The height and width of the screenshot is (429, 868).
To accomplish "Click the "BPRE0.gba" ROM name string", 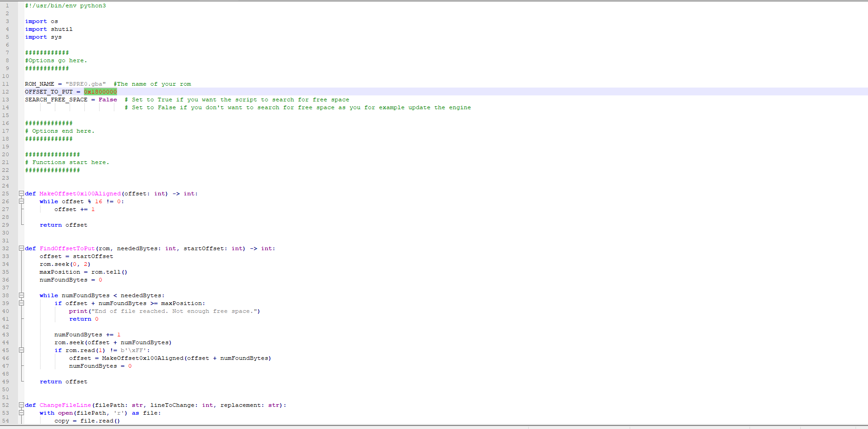I will pos(85,84).
